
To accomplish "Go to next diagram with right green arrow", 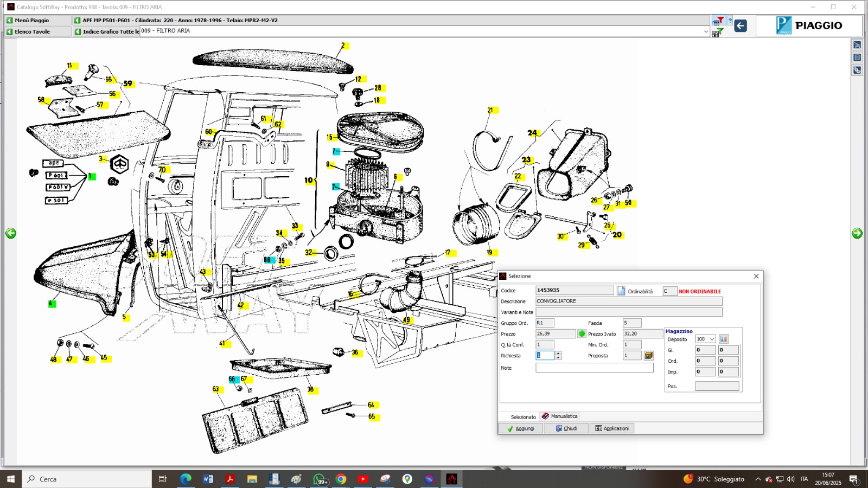I will [x=857, y=233].
